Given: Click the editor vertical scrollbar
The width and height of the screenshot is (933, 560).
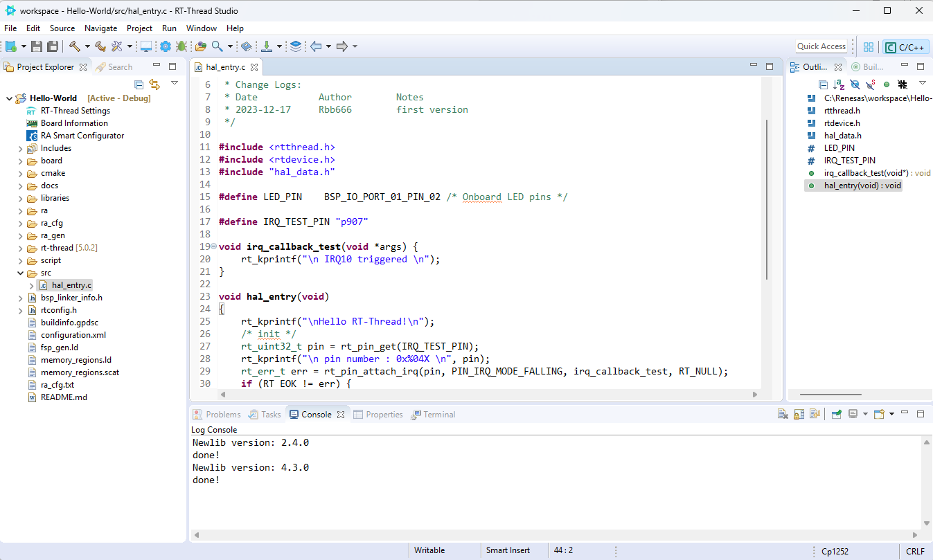Looking at the screenshot, I should 767,199.
